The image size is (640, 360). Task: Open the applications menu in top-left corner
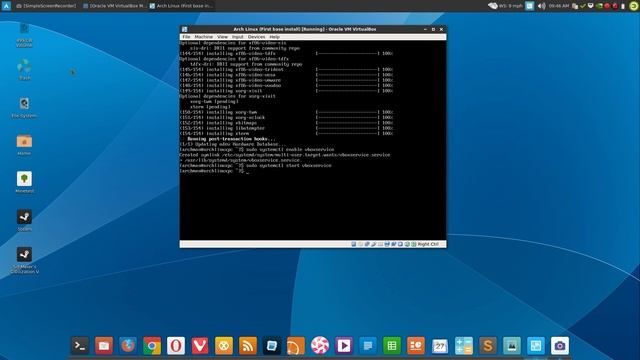[x=6, y=6]
